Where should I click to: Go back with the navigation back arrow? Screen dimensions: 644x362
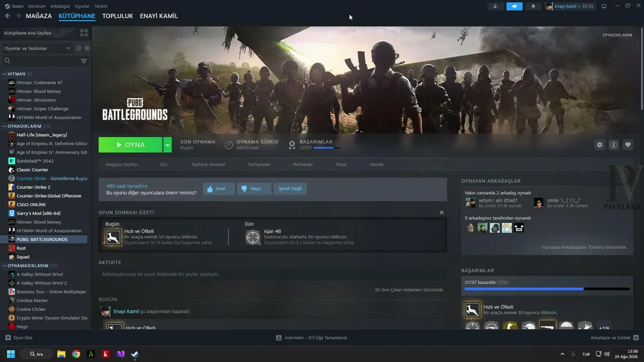(x=8, y=16)
